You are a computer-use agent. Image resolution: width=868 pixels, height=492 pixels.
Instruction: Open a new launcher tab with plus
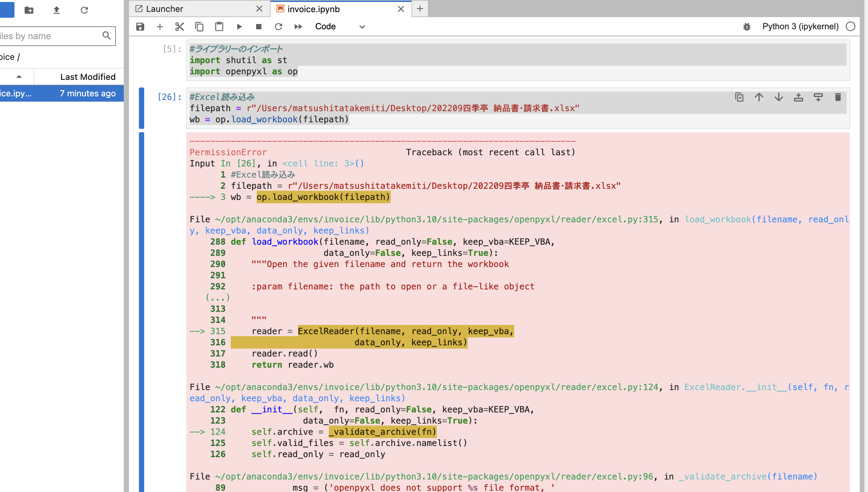coord(420,9)
